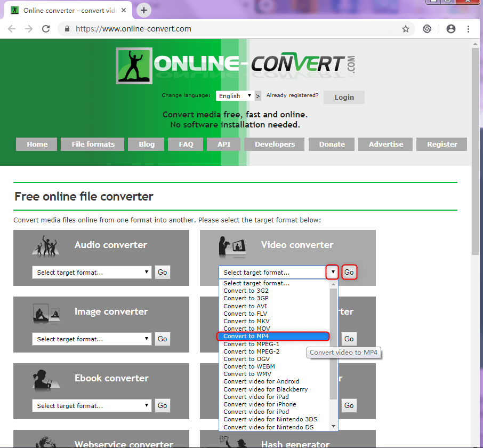Click the Login button

(x=344, y=97)
